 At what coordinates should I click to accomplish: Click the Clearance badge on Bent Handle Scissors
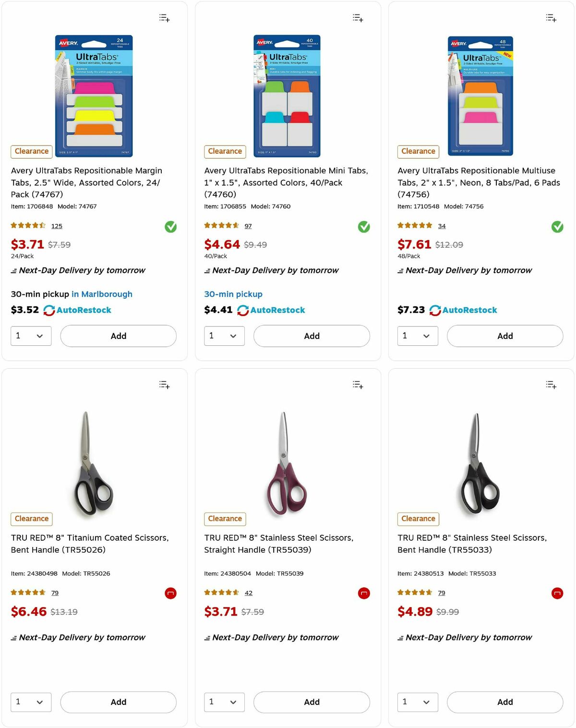coord(418,519)
